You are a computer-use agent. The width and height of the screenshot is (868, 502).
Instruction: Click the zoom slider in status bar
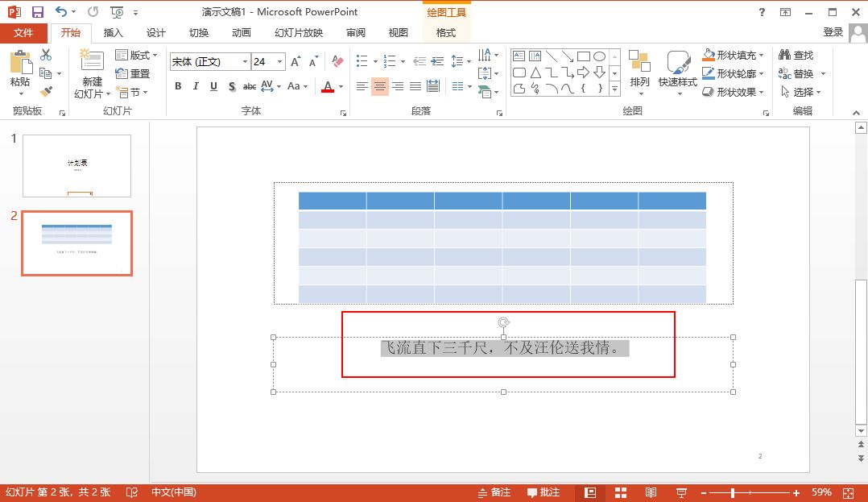point(732,492)
